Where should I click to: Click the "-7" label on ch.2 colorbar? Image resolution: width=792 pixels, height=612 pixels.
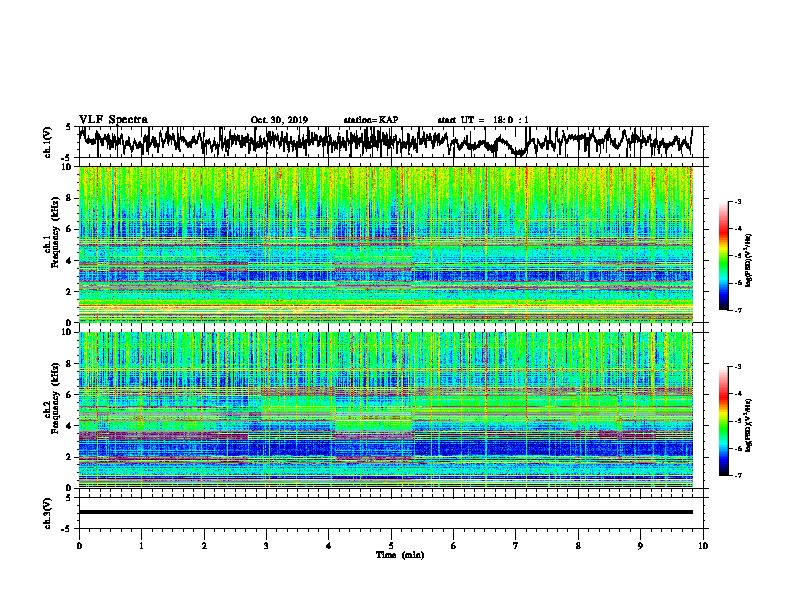[x=738, y=476]
